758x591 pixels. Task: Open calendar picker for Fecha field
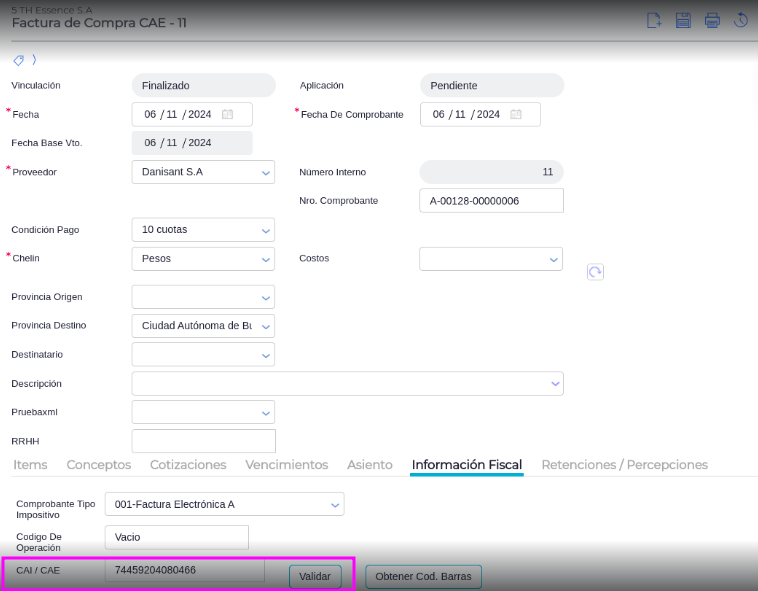(227, 115)
